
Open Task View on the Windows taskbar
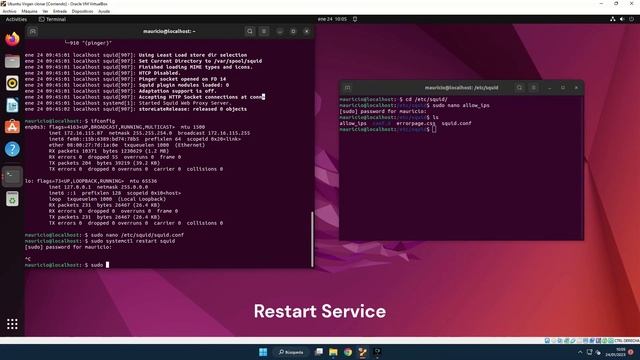(319, 352)
